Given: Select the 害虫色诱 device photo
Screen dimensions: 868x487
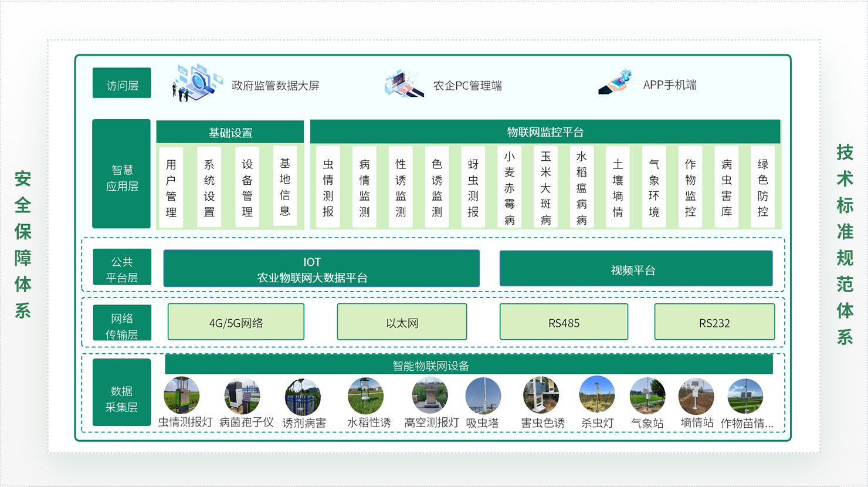Looking at the screenshot, I should pyautogui.click(x=541, y=395).
